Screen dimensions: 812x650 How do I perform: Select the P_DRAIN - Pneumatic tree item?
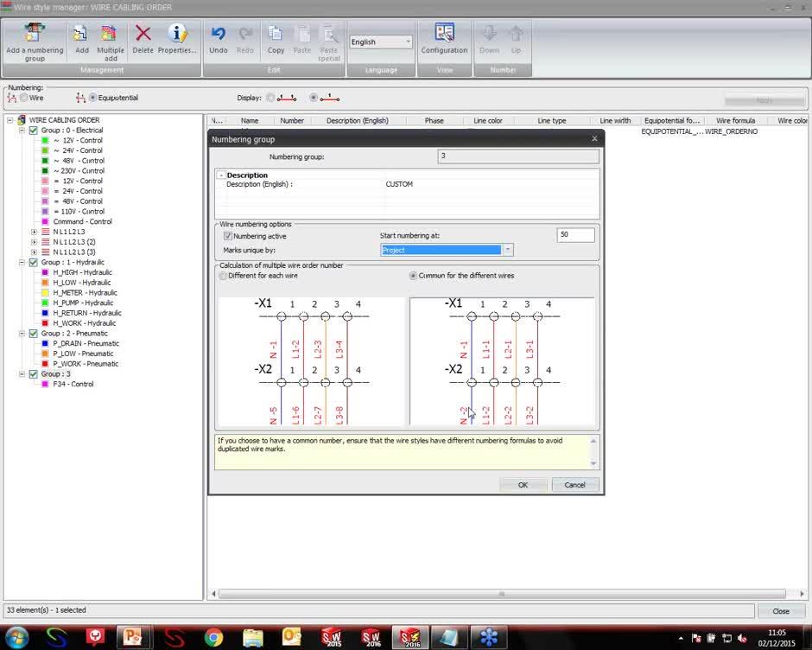pyautogui.click(x=86, y=343)
